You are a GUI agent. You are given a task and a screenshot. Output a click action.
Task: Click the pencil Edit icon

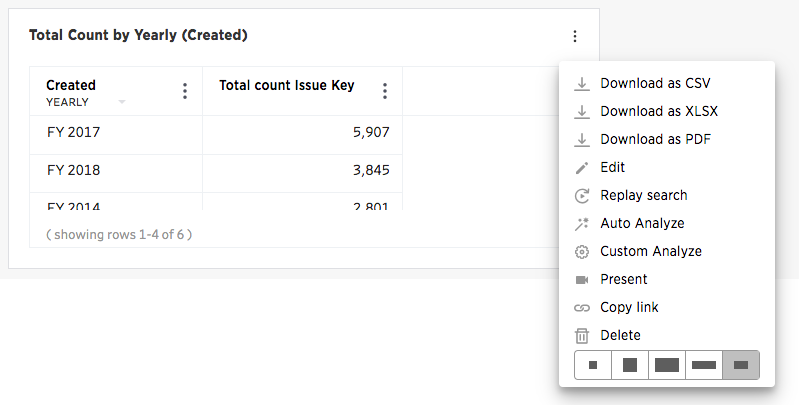pos(581,168)
